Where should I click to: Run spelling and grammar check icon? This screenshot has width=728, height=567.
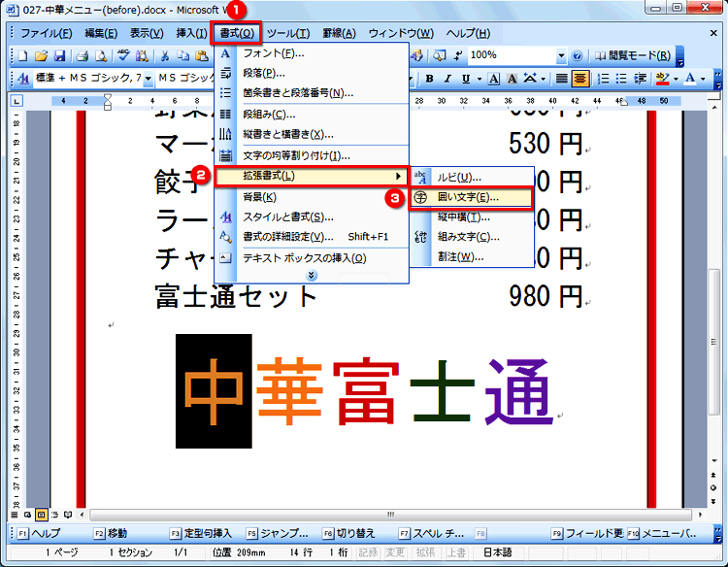(x=123, y=56)
